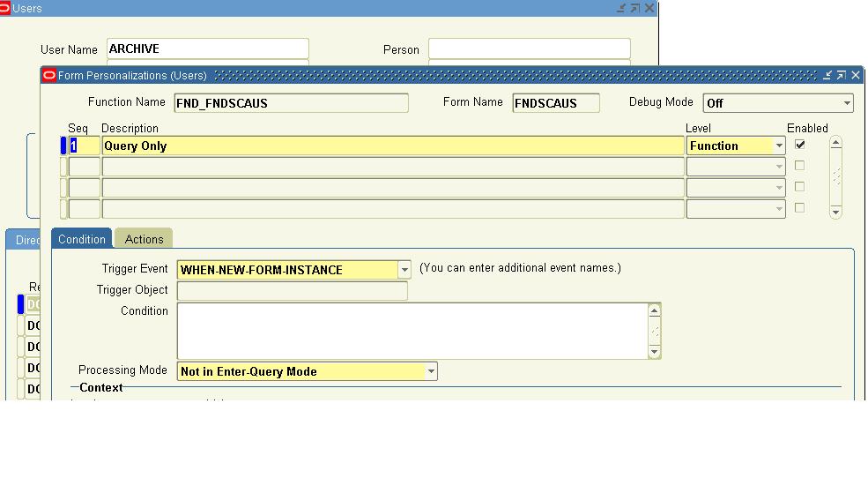Viewport: 868px width, 478px height.
Task: Open the Level dropdown on the third row
Action: (x=779, y=188)
